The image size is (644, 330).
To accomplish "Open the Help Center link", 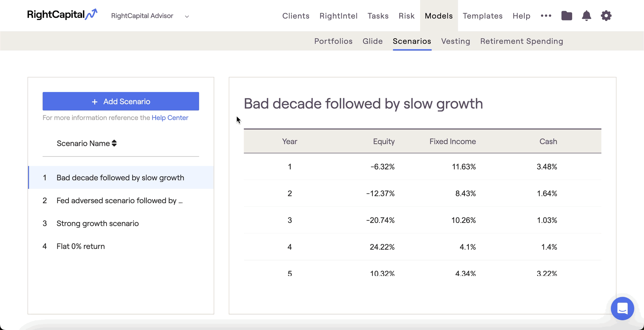I will 170,118.
